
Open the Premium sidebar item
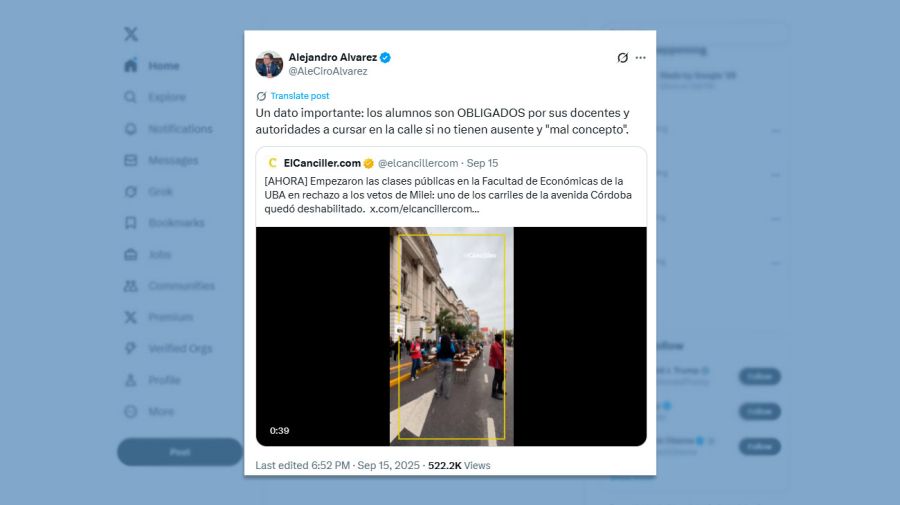[x=158, y=317]
